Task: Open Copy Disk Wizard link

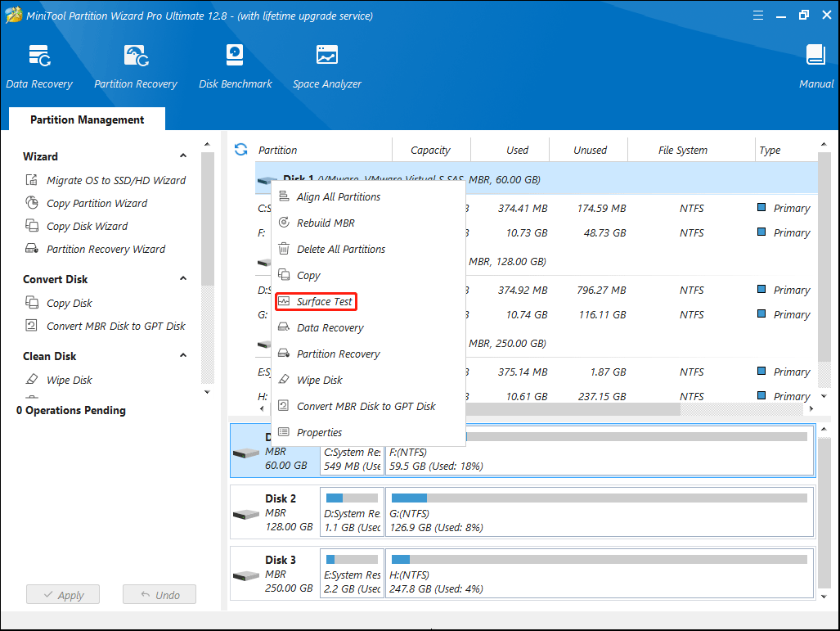Action: pos(87,226)
